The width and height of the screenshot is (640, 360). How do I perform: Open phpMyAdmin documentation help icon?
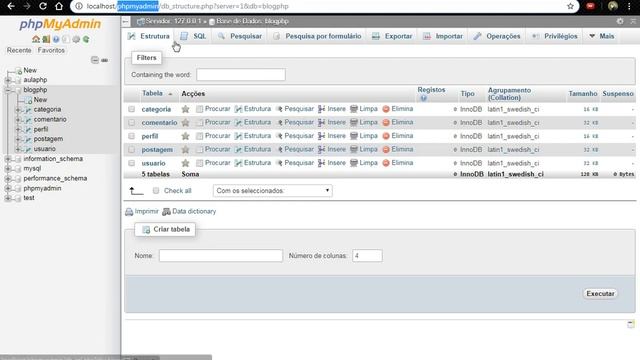[x=56, y=39]
